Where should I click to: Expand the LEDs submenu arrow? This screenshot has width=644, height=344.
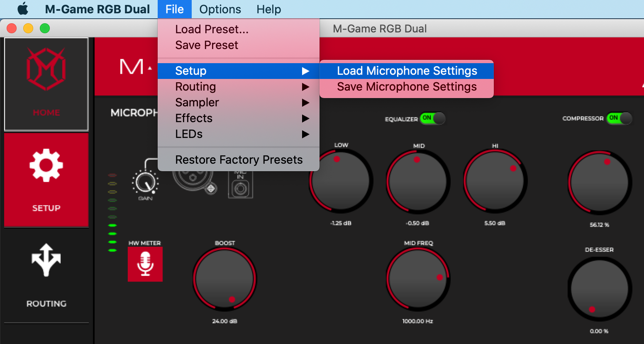306,134
